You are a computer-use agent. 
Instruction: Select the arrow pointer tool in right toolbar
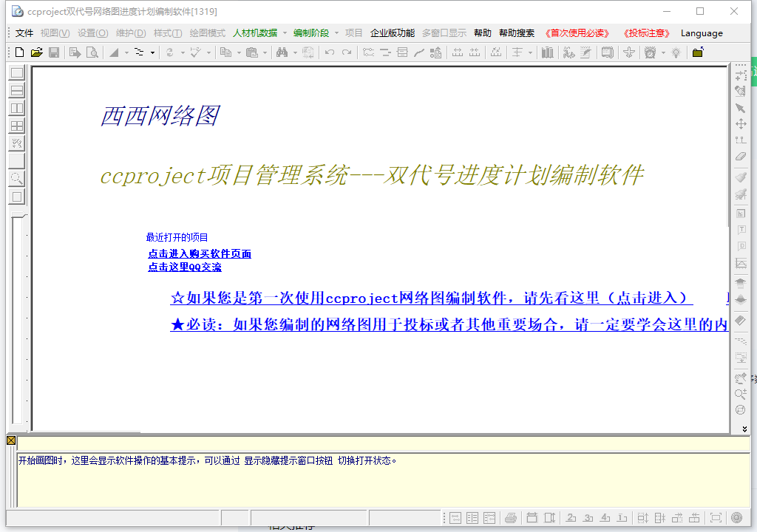[740, 108]
